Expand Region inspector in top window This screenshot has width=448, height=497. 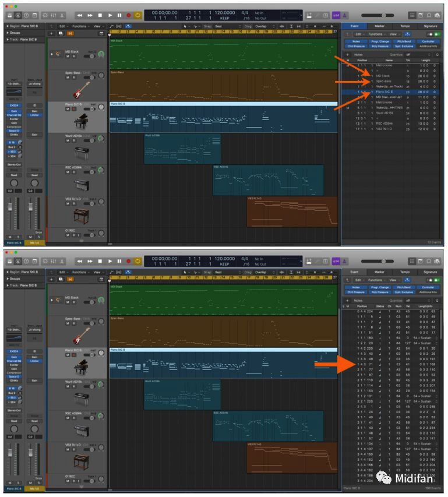8,26
